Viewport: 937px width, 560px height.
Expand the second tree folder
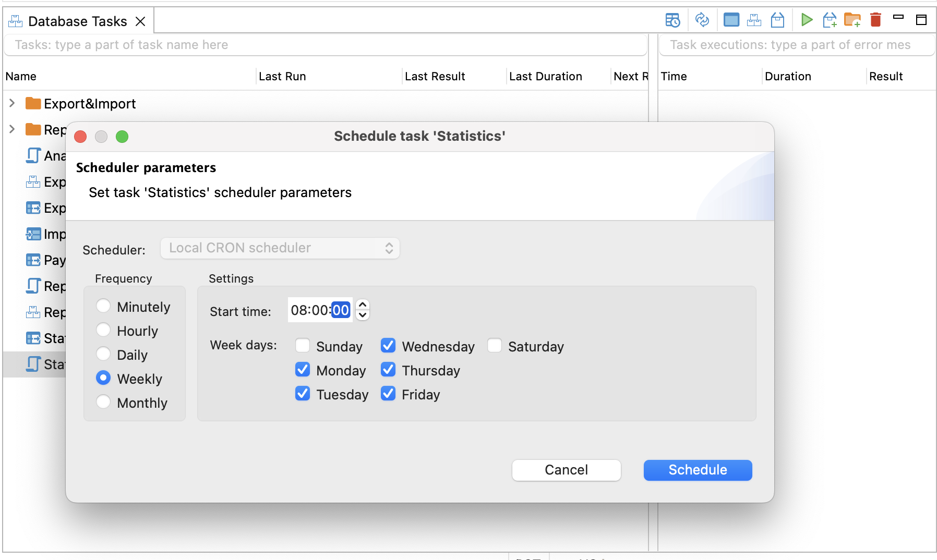click(11, 129)
